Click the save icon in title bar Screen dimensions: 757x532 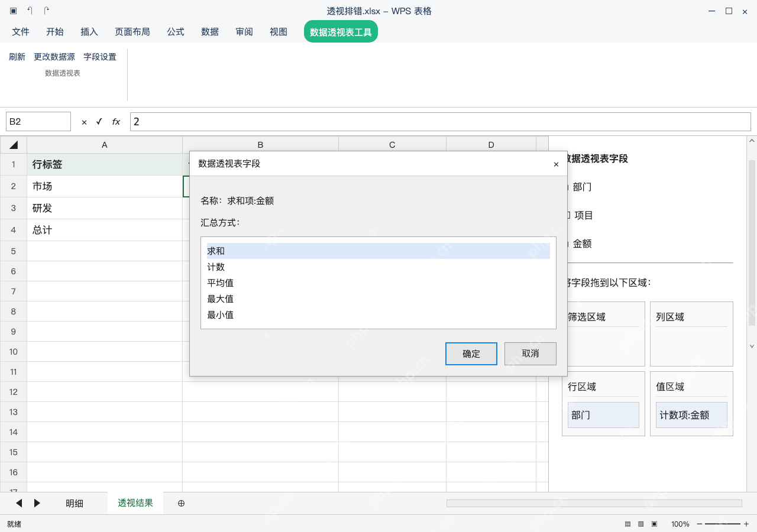13,11
